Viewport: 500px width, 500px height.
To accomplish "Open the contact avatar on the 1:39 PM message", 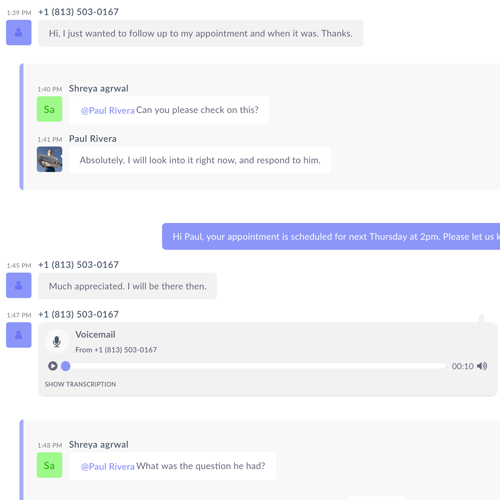I will click(x=19, y=32).
